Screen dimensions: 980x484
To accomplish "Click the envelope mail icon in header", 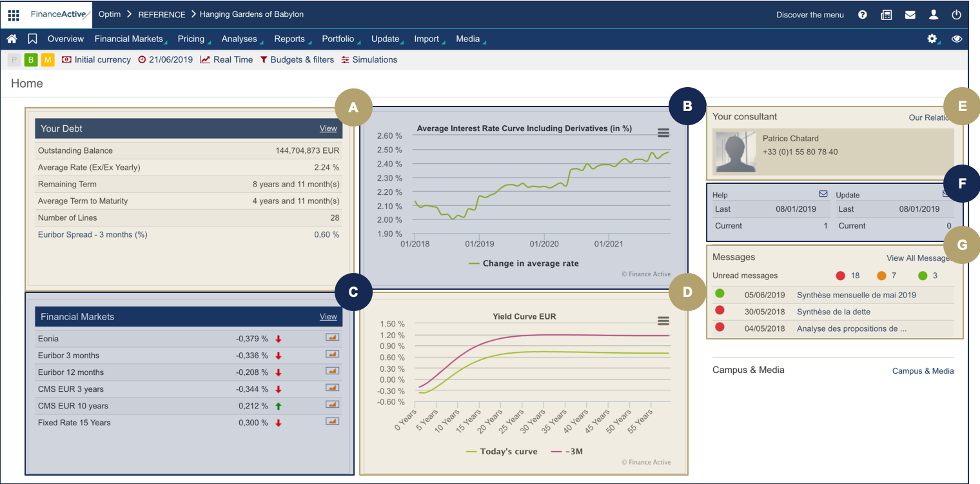I will pos(910,15).
